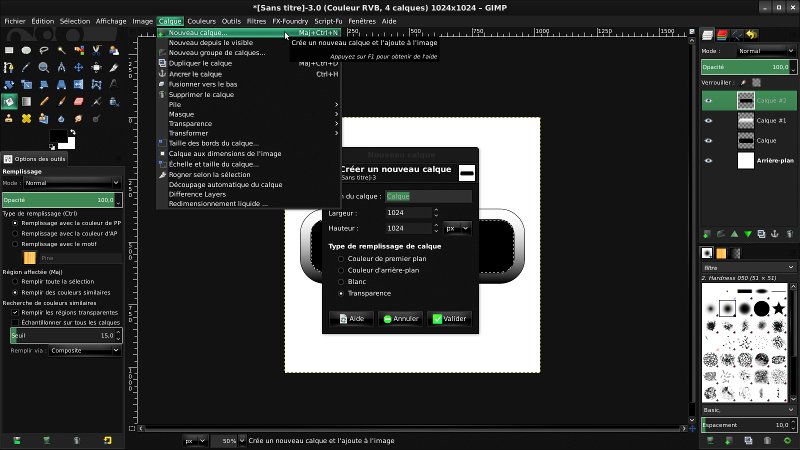Image resolution: width=800 pixels, height=450 pixels.
Task: Select the Alignment tool
Action: click(x=96, y=67)
